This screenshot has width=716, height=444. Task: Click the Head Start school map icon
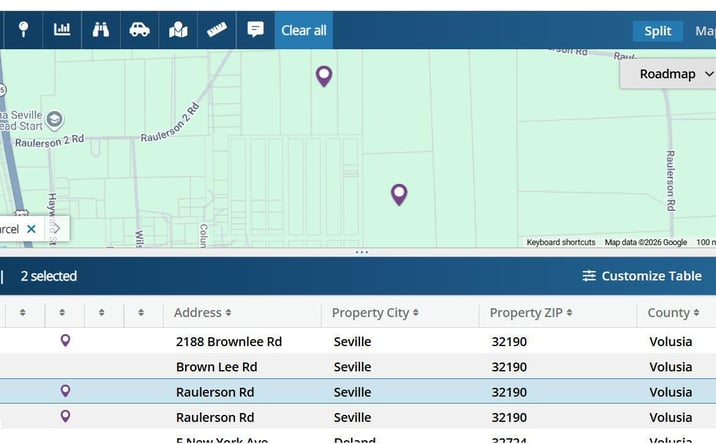pos(54,120)
